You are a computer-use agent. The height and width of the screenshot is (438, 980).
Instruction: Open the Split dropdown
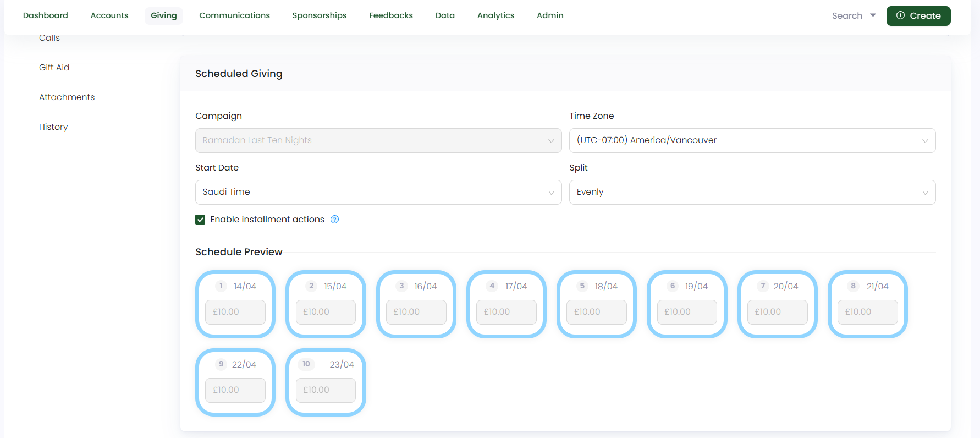point(752,192)
